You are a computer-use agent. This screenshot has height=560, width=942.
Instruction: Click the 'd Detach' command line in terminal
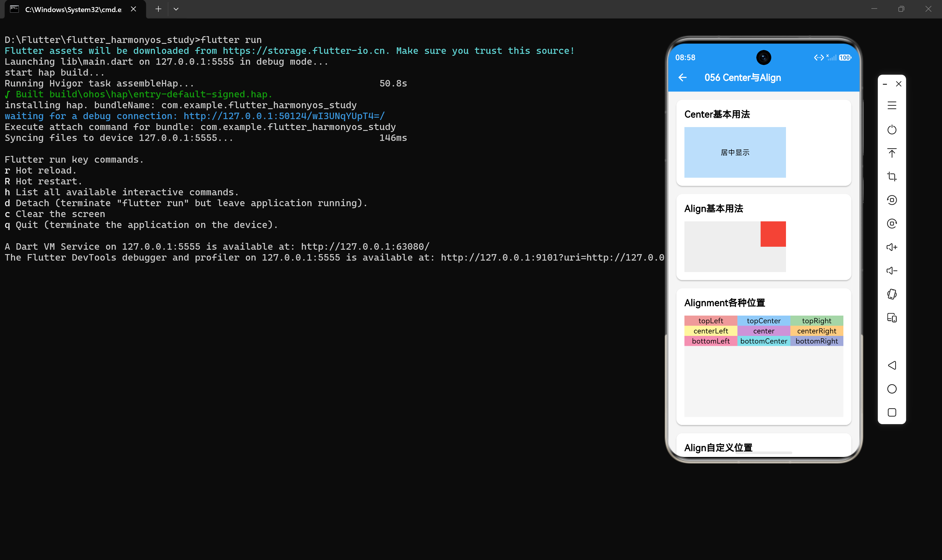(186, 204)
